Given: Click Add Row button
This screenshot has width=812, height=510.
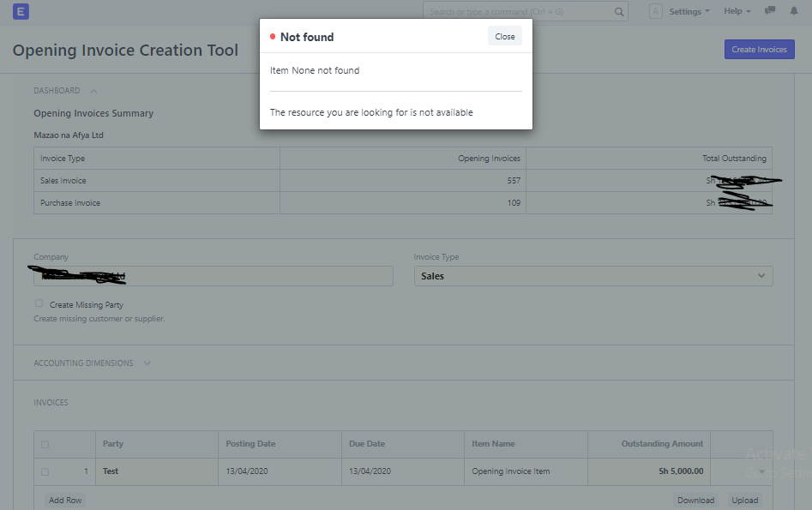Looking at the screenshot, I should (65, 501).
